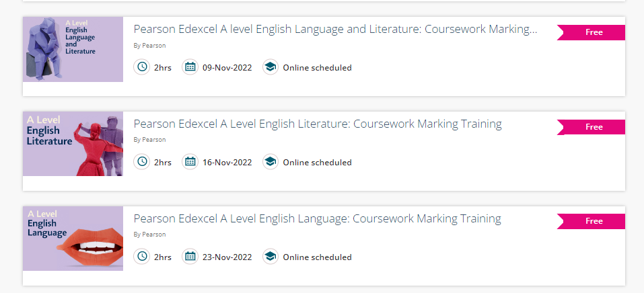This screenshot has width=644, height=293.
Task: Click clock icon on English Language course
Action: 141,257
